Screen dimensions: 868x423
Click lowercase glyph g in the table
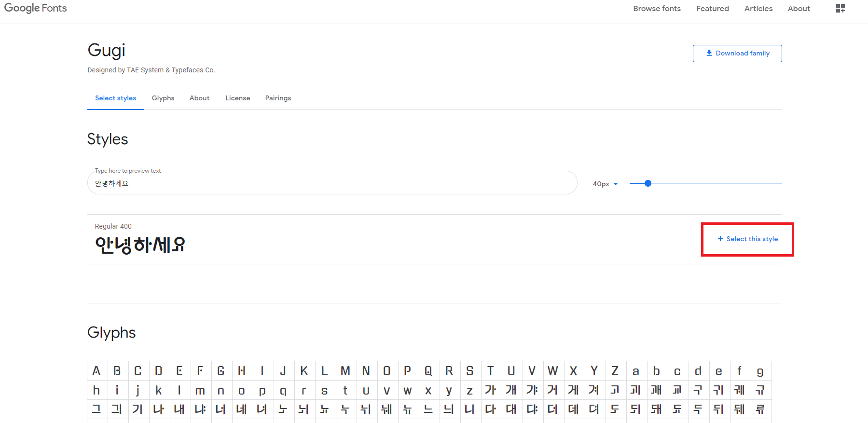click(x=760, y=370)
